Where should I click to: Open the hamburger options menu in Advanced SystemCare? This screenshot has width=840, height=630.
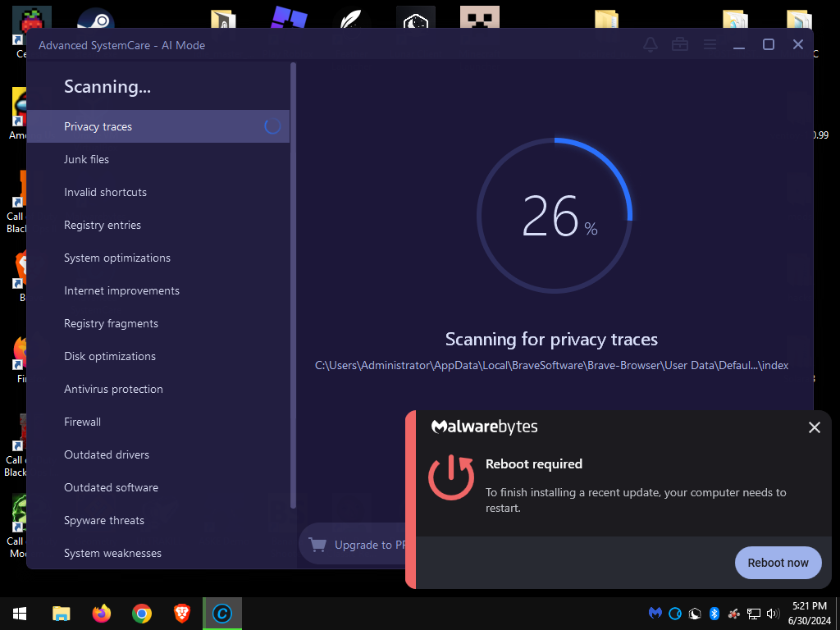[710, 44]
